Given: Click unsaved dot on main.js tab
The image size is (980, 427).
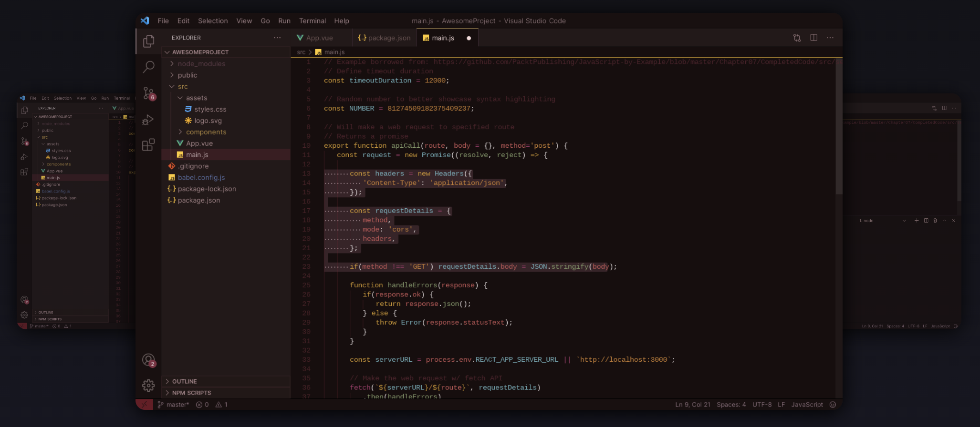Looking at the screenshot, I should click(469, 38).
